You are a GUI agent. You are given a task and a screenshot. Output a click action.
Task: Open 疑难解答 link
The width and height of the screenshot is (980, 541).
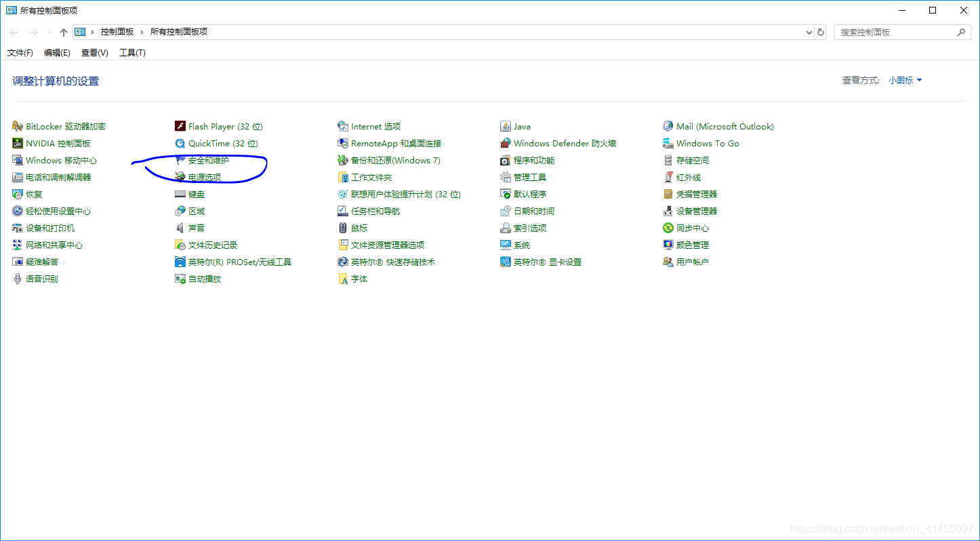(42, 262)
